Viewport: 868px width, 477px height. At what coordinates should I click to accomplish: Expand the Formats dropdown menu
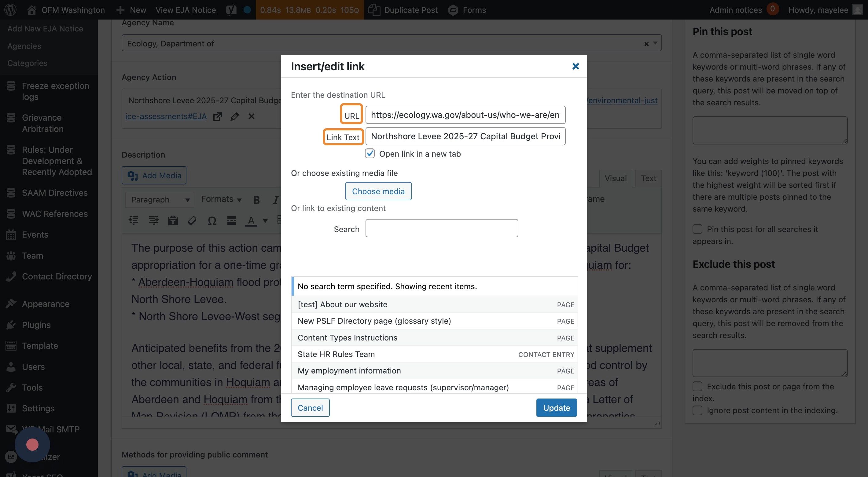(x=221, y=199)
